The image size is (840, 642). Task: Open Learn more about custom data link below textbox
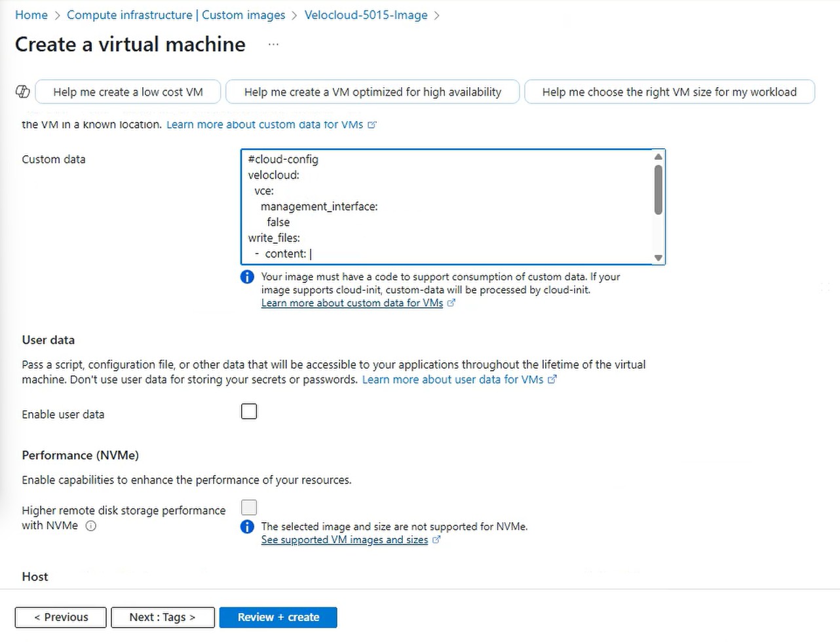pyautogui.click(x=352, y=303)
